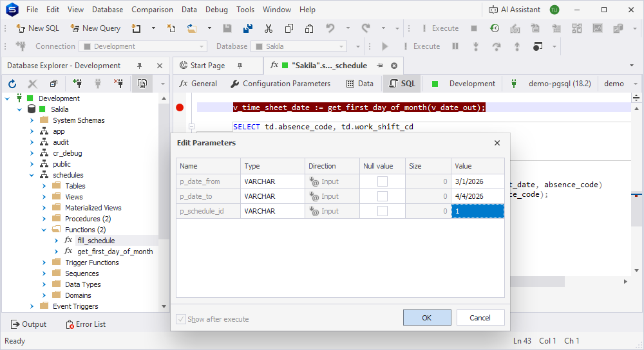Image resolution: width=644 pixels, height=350 pixels.
Task: Open the document tabs list dropdown arrow
Action: pyautogui.click(x=632, y=66)
